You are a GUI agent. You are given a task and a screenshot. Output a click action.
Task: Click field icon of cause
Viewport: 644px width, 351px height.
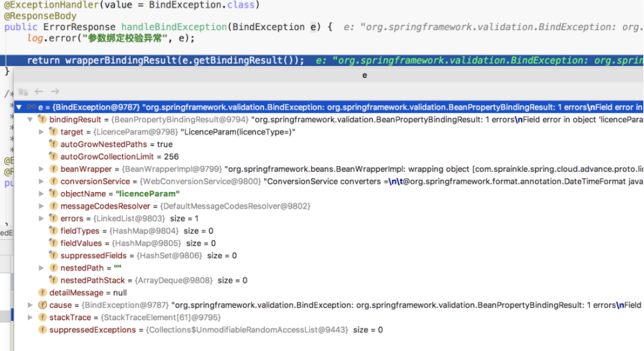tap(42, 305)
